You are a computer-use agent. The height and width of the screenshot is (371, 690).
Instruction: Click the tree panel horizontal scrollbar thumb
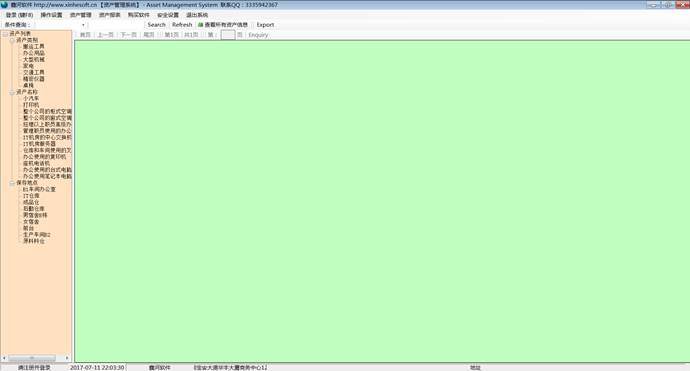coord(32,358)
